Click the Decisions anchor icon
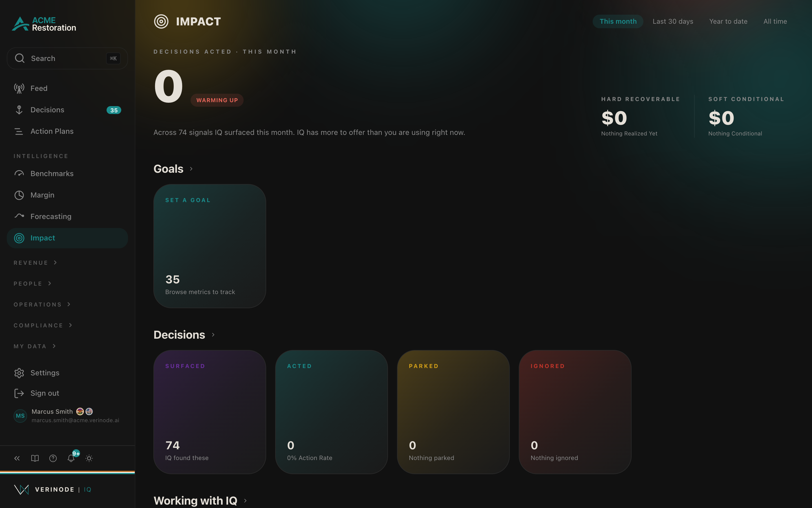Viewport: 812px width, 508px height. [x=19, y=110]
